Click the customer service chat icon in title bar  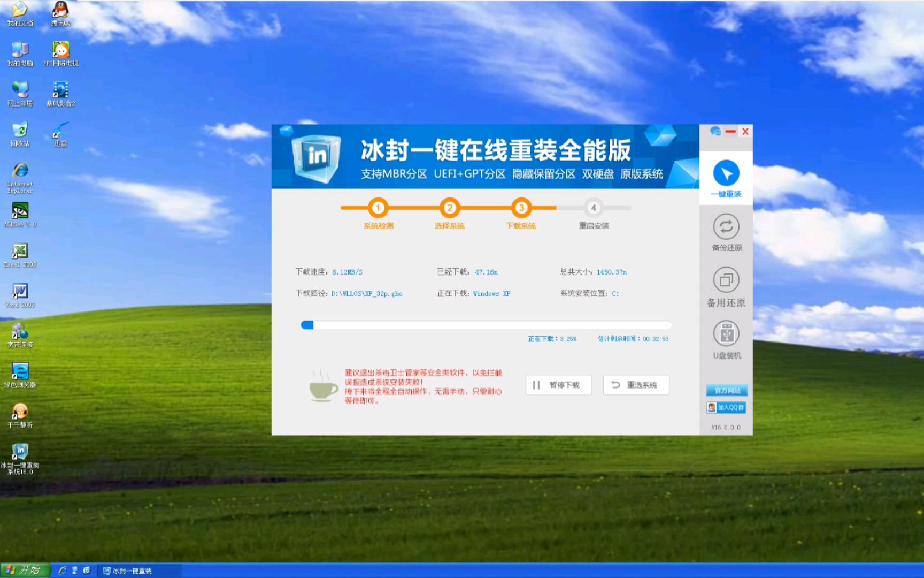[715, 131]
